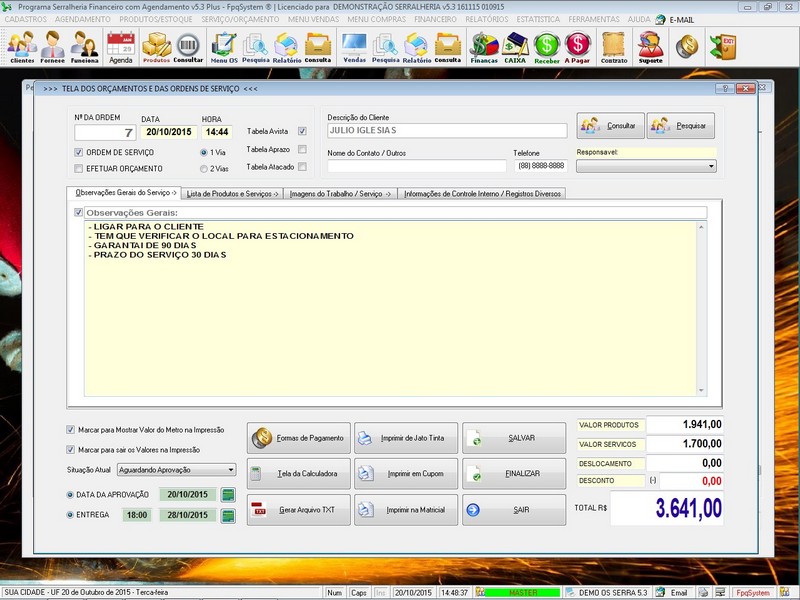Click Imprimir de Jato Tinta button
The width and height of the screenshot is (800, 600).
coord(406,438)
